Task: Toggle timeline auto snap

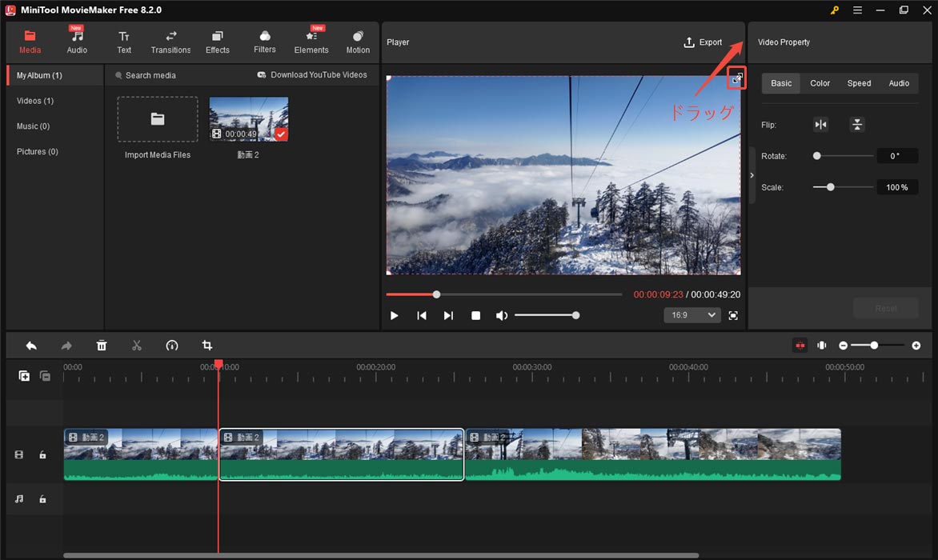Action: click(800, 346)
